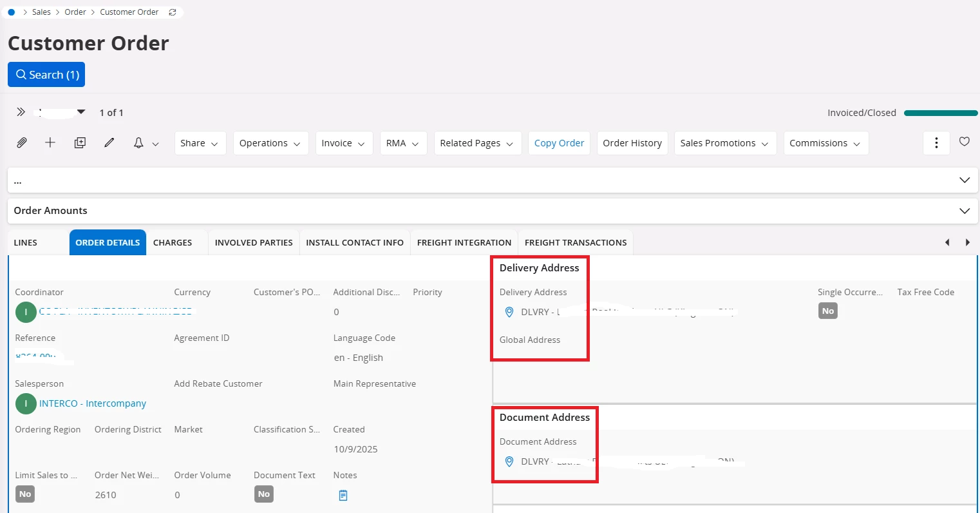The height and width of the screenshot is (513, 980).
Task: Open notifications bell icon
Action: point(138,143)
